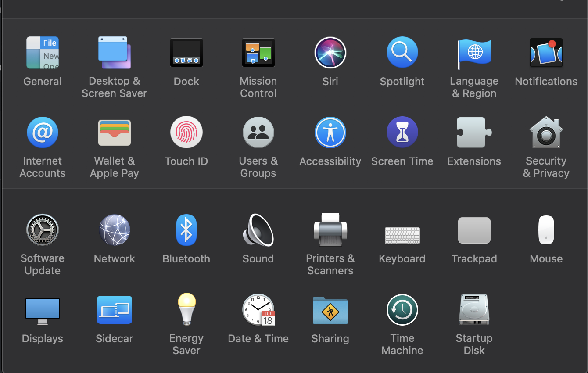Viewport: 588px width, 373px height.
Task: Open Time Machine preferences
Action: (x=402, y=310)
